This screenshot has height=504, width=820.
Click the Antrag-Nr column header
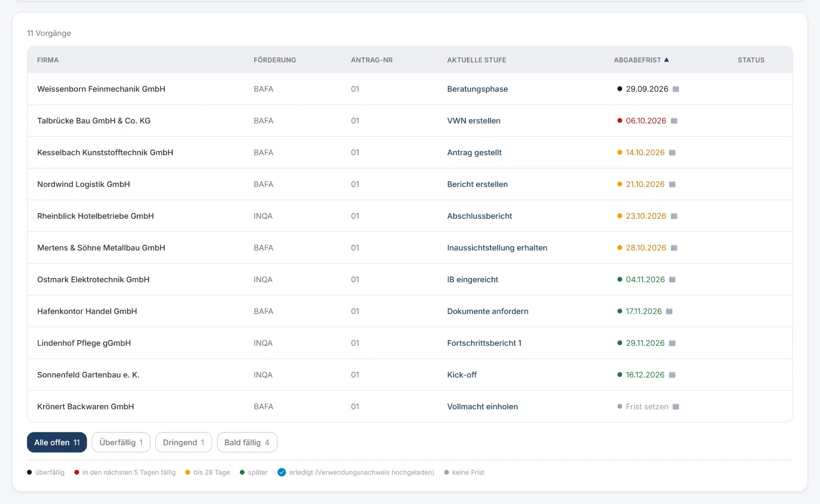[372, 60]
